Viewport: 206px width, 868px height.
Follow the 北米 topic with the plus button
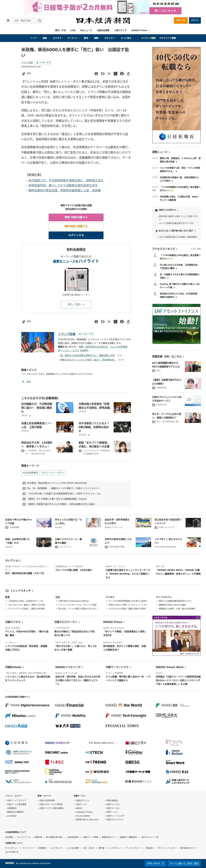tap(23, 381)
